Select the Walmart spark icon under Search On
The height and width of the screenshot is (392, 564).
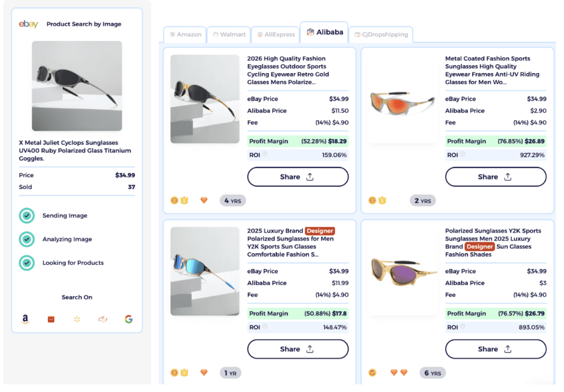[77, 319]
